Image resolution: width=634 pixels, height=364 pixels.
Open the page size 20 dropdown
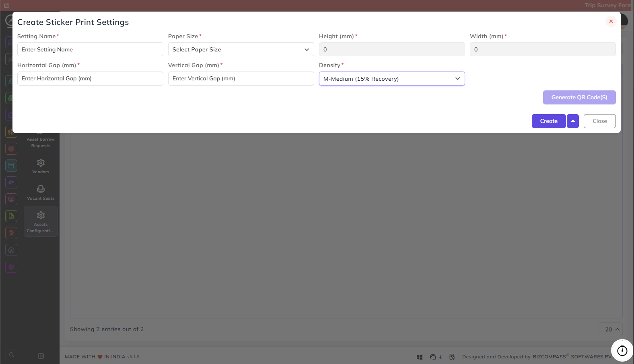[611, 329]
